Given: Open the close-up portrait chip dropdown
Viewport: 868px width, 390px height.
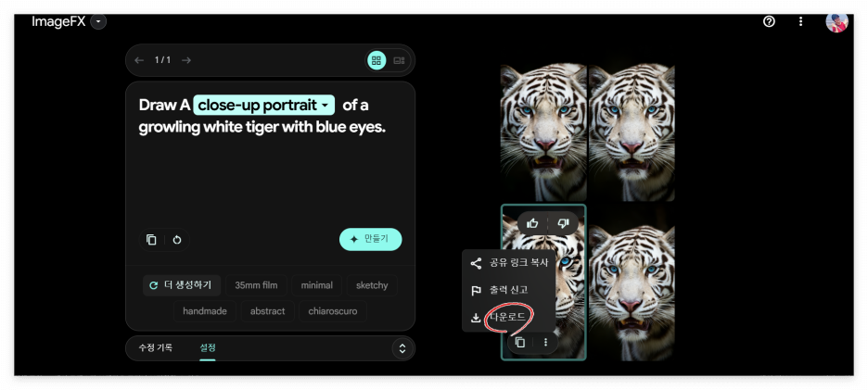Looking at the screenshot, I should pyautogui.click(x=264, y=105).
